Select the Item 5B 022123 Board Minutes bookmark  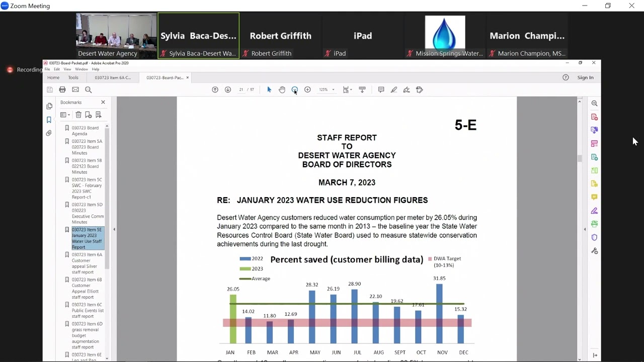(87, 166)
